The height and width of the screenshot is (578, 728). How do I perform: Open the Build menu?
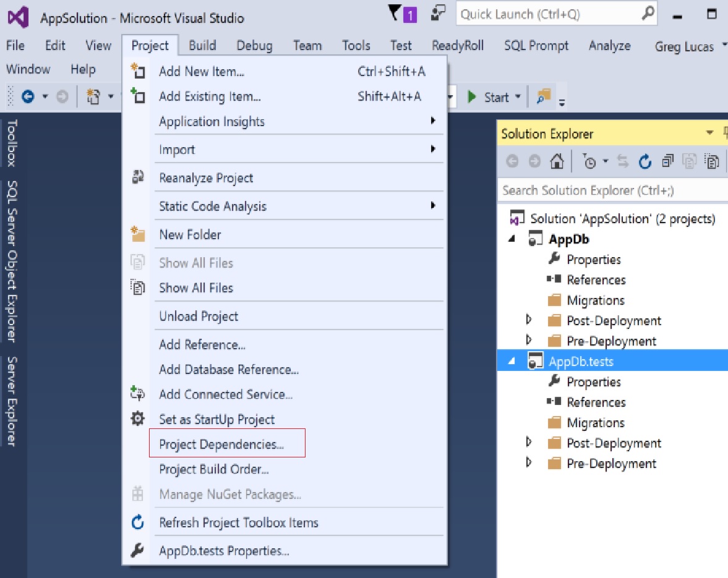[202, 46]
